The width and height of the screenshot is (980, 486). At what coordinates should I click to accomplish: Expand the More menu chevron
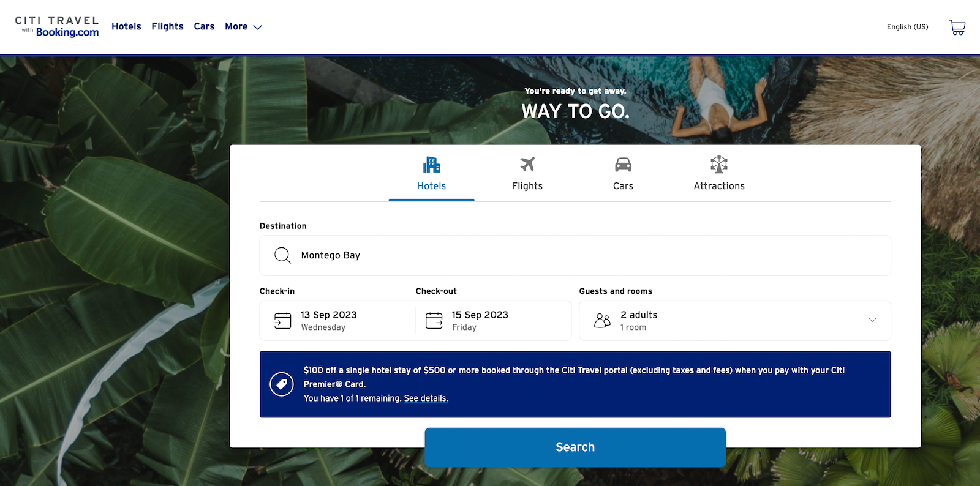click(x=258, y=27)
